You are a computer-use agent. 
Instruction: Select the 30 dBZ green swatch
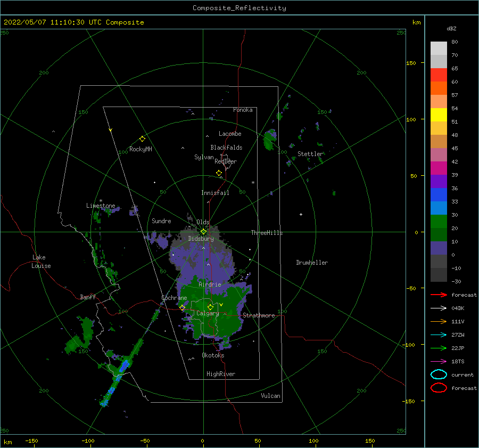point(439,222)
